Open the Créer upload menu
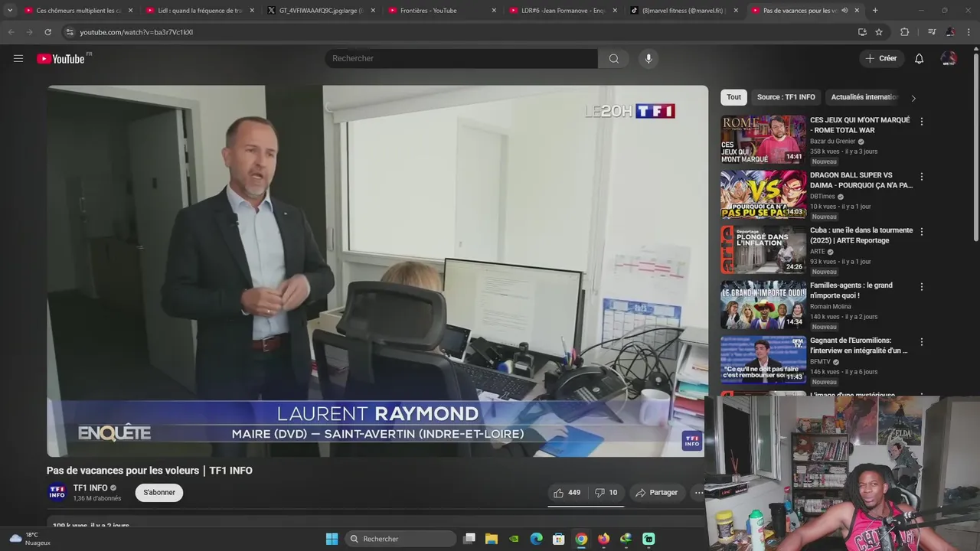Image resolution: width=980 pixels, height=551 pixels. pyautogui.click(x=881, y=58)
